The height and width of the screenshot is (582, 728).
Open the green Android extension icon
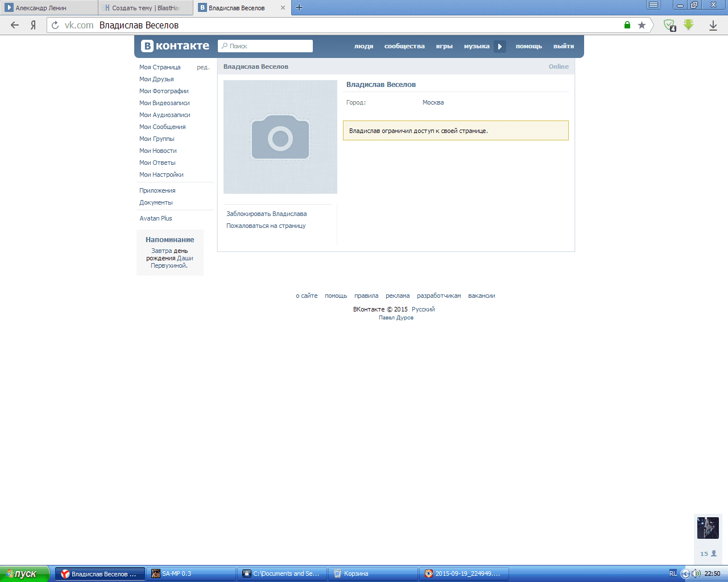[x=688, y=25]
